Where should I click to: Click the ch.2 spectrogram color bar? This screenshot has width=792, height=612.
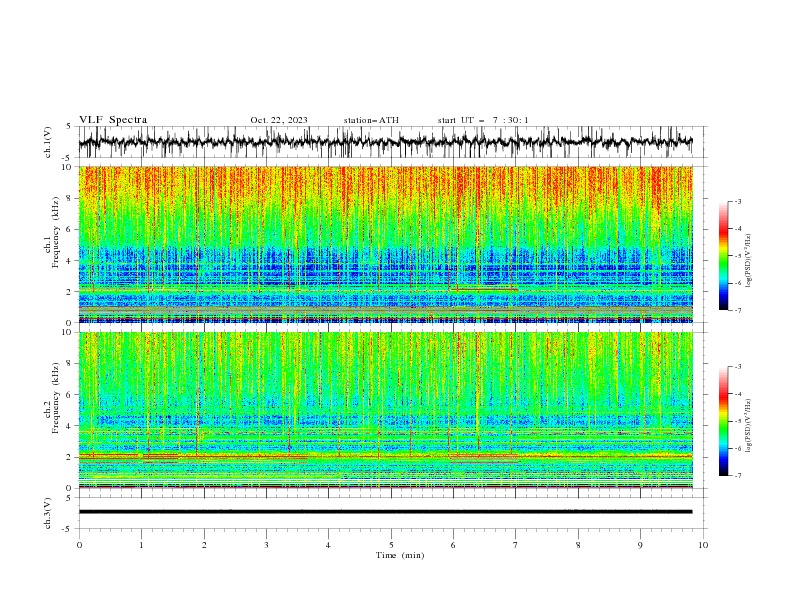pos(724,421)
